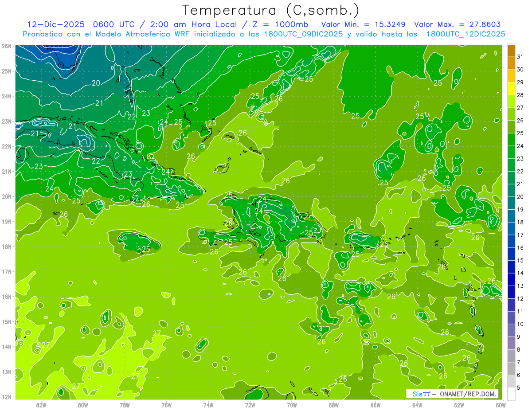Image resolution: width=532 pixels, height=411 pixels.
Task: Click the white colorbar segment below 5
Action: [x=511, y=394]
